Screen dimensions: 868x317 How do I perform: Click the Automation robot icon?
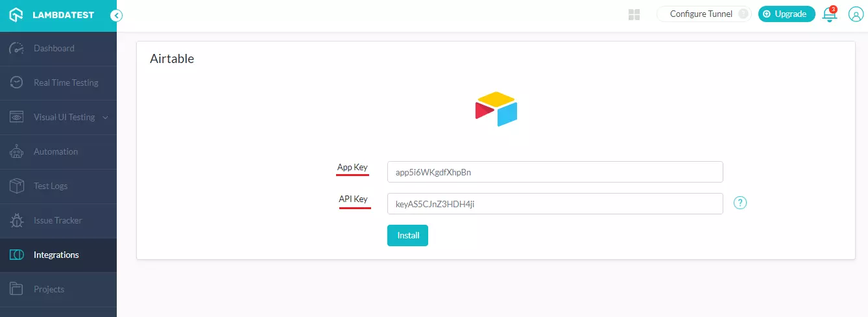[x=17, y=151]
